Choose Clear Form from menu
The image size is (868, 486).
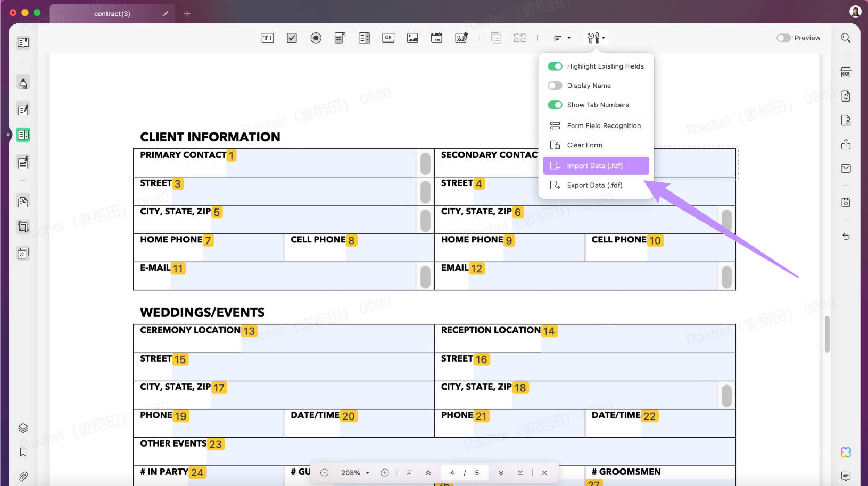click(596, 145)
